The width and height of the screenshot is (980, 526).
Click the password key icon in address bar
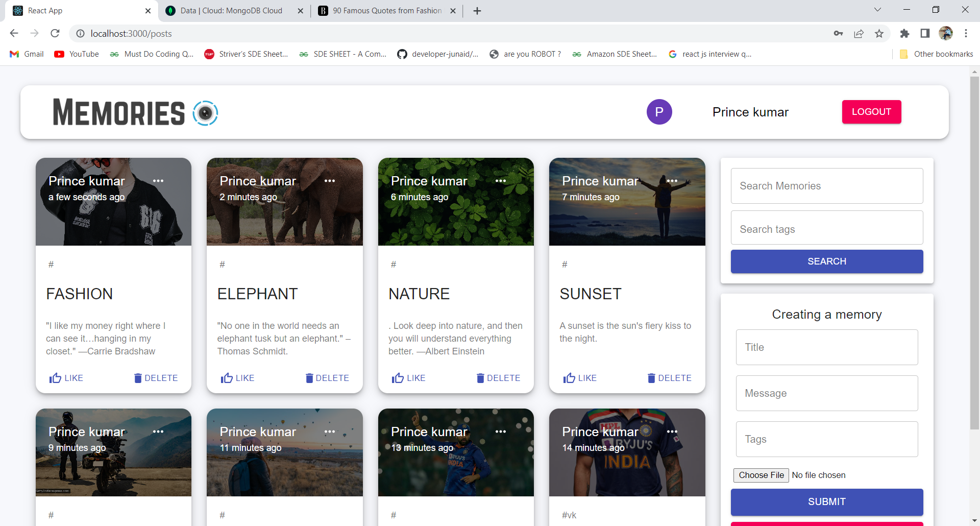pyautogui.click(x=838, y=33)
